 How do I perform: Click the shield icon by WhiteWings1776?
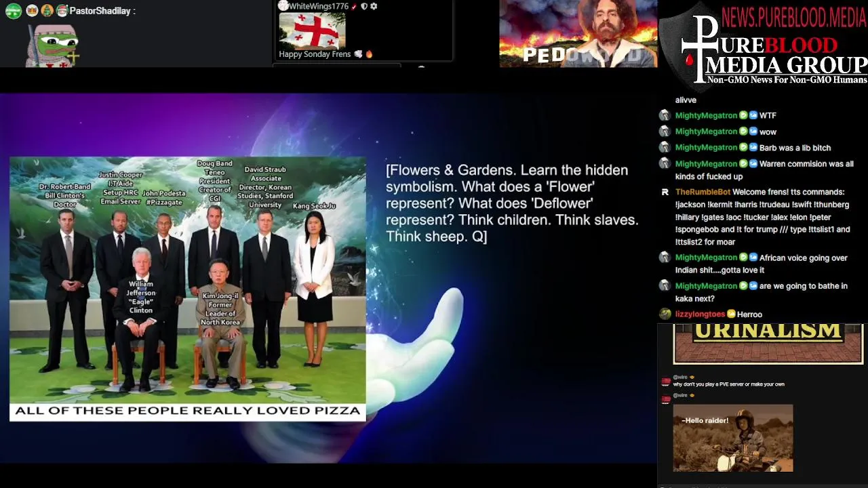pos(364,7)
